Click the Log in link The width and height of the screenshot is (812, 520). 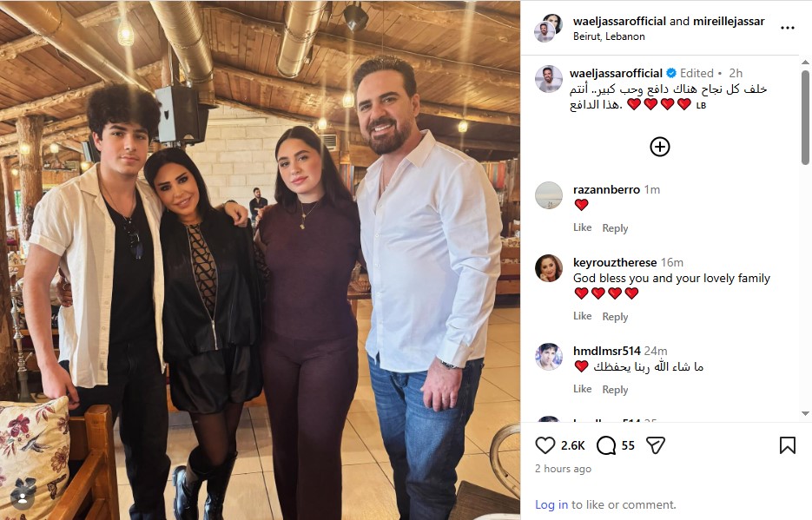pyautogui.click(x=551, y=504)
